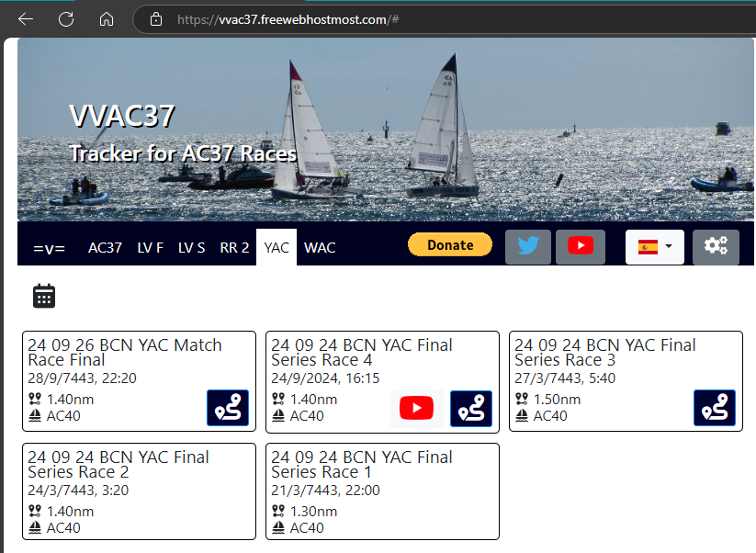Switch to the AC37 tab
Image resolution: width=756 pixels, height=553 pixels.
105,248
